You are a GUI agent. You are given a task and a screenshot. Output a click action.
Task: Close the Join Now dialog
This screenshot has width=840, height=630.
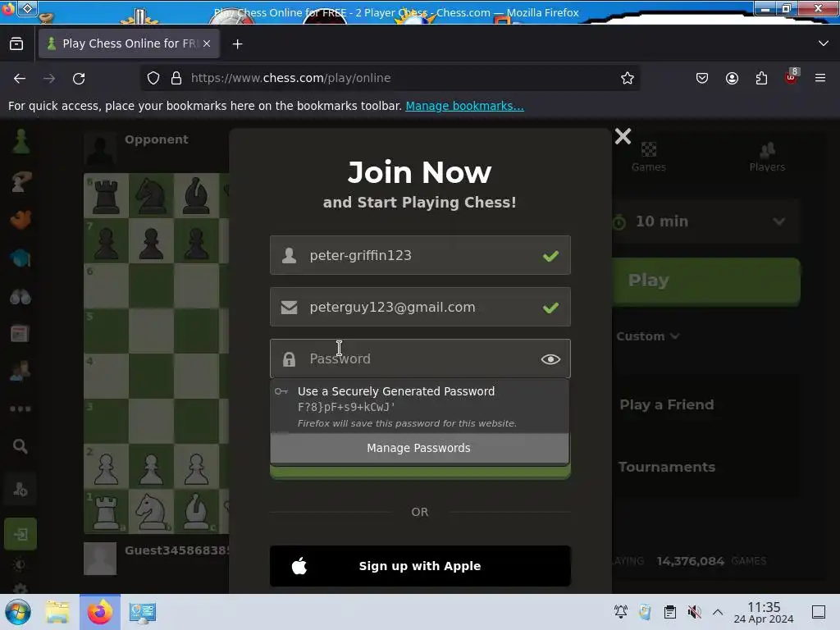[623, 136]
